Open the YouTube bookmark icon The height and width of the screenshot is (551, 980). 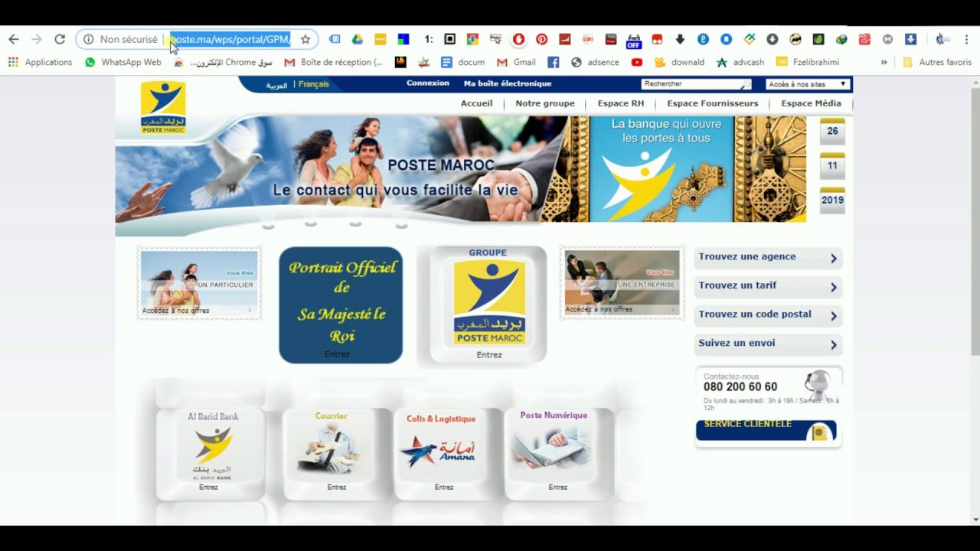[x=637, y=62]
